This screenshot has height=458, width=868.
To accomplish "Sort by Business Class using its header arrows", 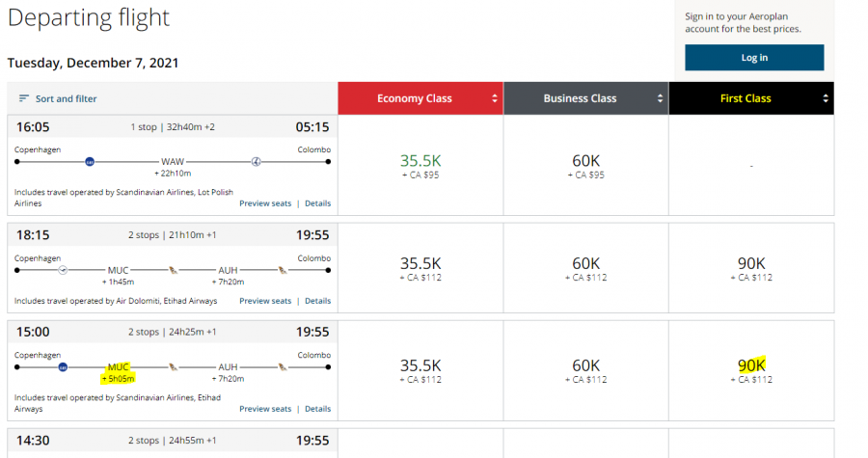I will pyautogui.click(x=661, y=98).
